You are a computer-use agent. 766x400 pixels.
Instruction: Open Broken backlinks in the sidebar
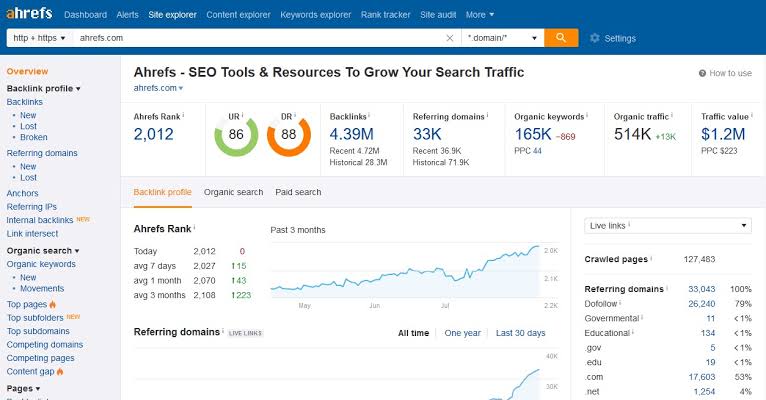[34, 137]
